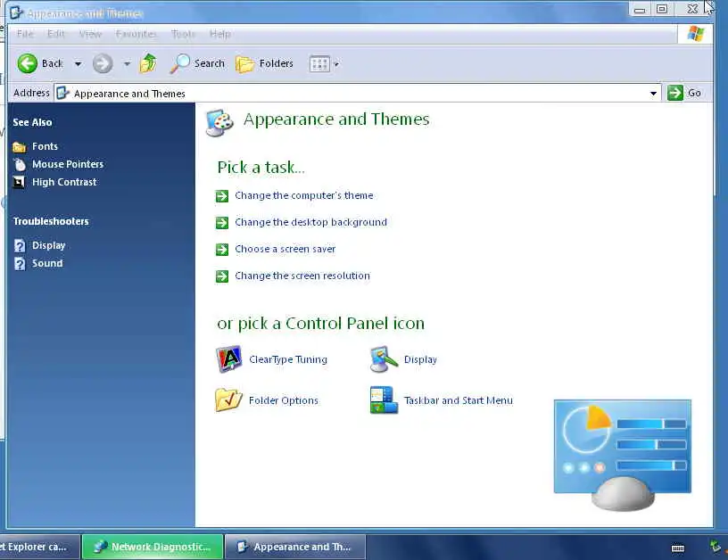Viewport: 728px width, 560px height.
Task: Open the Edit menu
Action: click(x=55, y=34)
